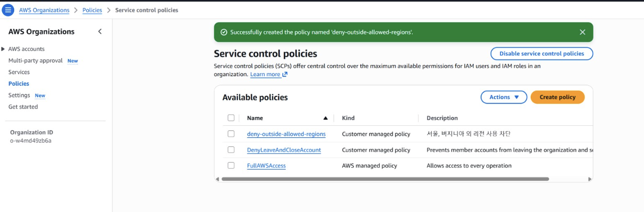The image size is (644, 212).
Task: Open deny-outside-allowed-regions policy link
Action: [x=286, y=134]
